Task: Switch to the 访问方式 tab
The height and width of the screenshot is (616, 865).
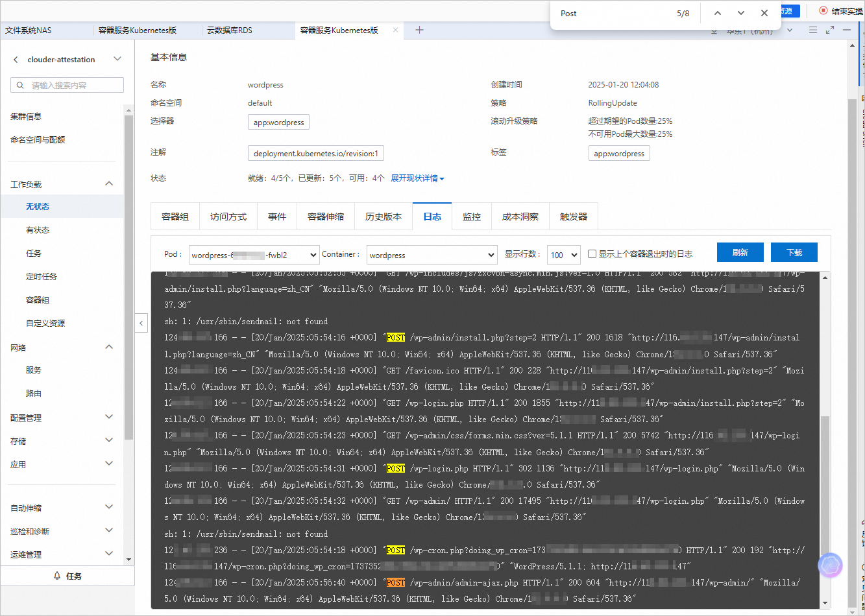Action: pos(228,217)
